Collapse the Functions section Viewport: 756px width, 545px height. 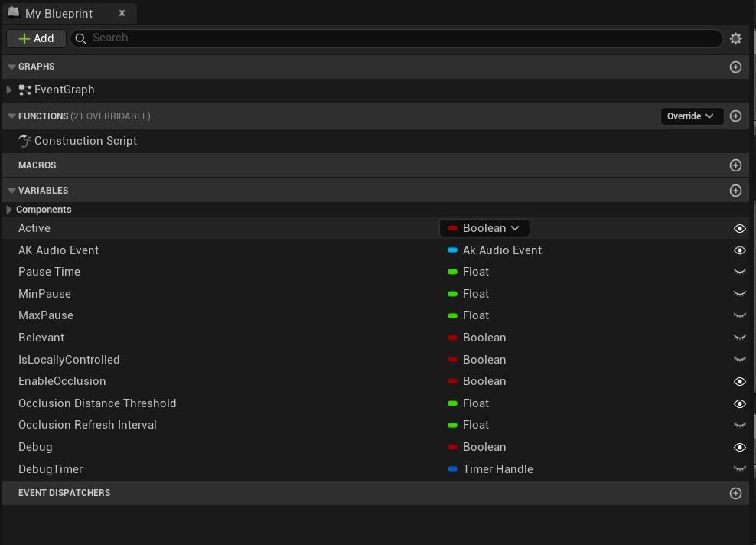[x=12, y=116]
